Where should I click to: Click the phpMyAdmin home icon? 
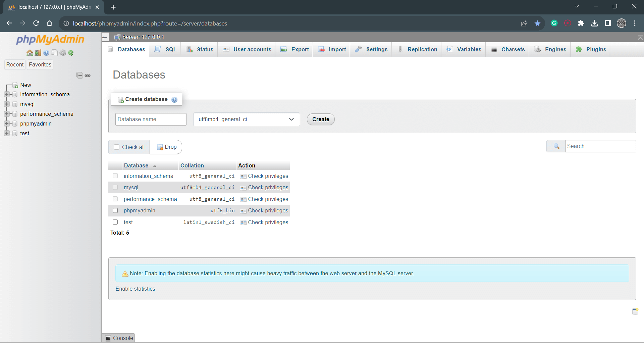(30, 53)
